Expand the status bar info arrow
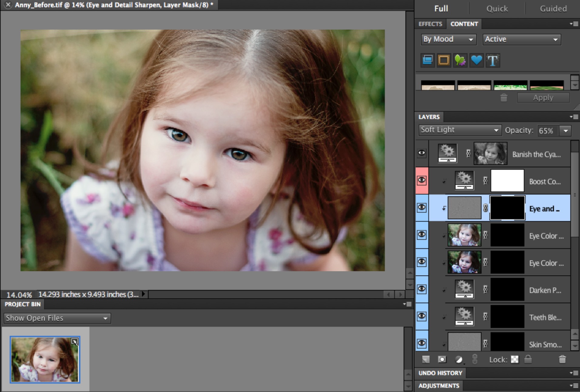This screenshot has height=392, width=580. tap(144, 294)
